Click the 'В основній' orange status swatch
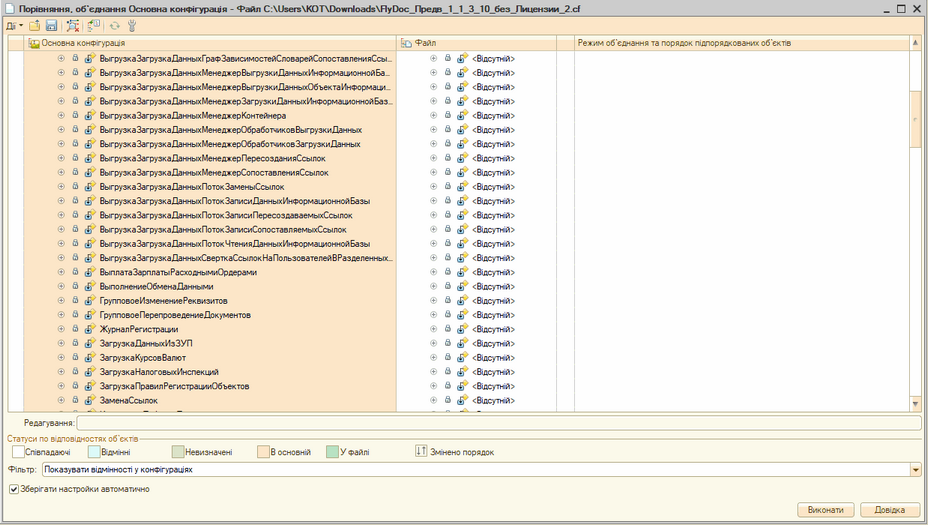Viewport: 928px width, 525px height. (x=264, y=452)
